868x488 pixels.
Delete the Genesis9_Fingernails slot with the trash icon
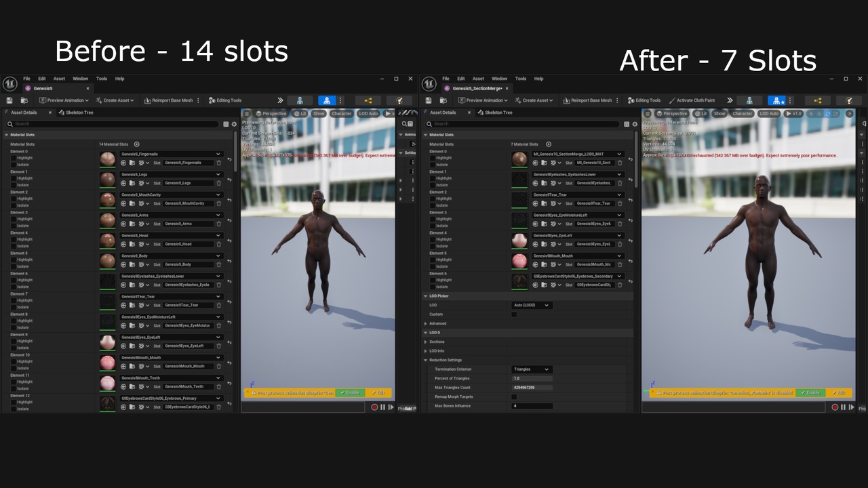pos(218,163)
